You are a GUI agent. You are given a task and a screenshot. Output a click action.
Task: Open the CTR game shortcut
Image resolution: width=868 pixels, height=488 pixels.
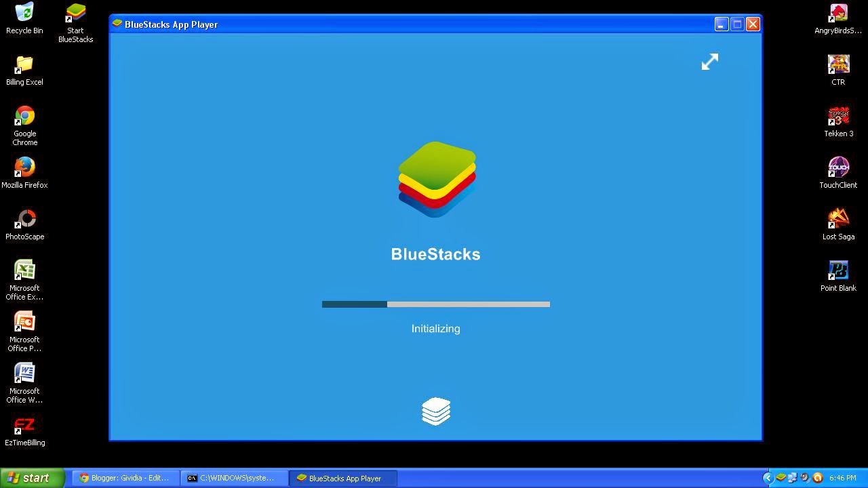(838, 70)
